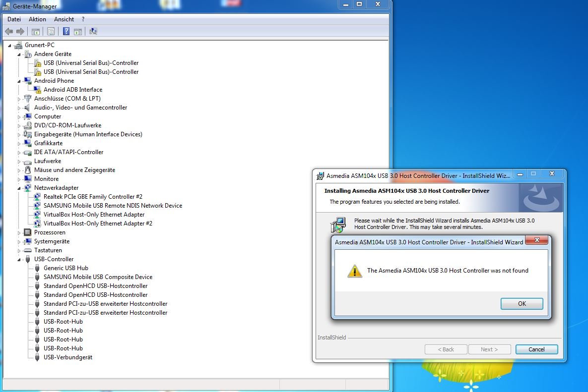Viewport: 588px width, 392px height.
Task: Click the disabled Back button in wizard
Action: pyautogui.click(x=446, y=349)
